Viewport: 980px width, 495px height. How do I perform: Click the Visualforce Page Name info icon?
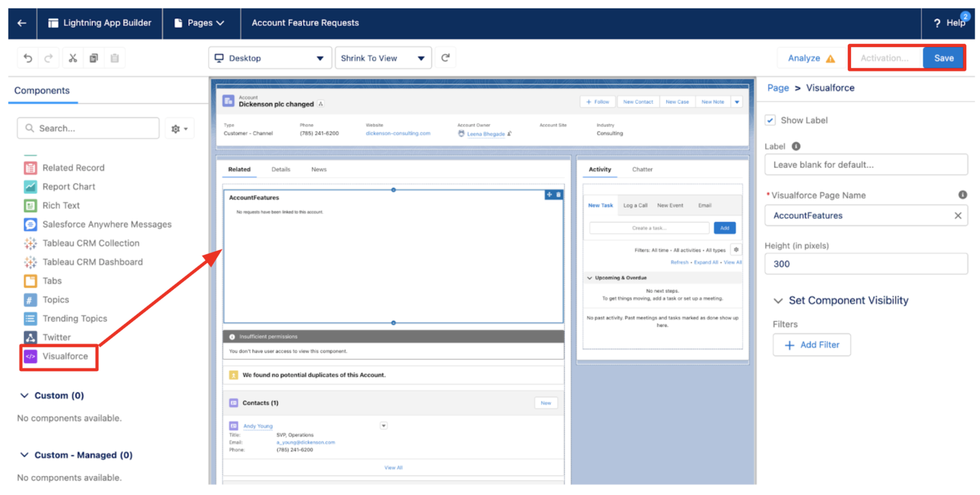pos(962,195)
